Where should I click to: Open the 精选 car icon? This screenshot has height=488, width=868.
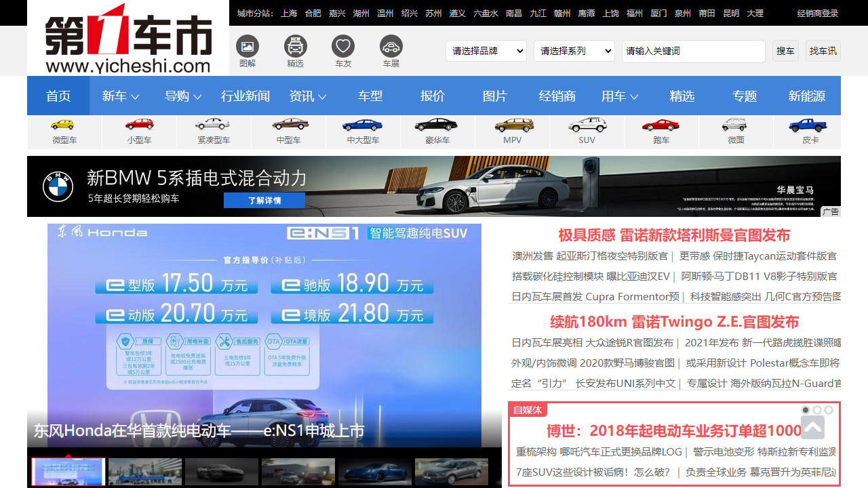click(x=295, y=47)
